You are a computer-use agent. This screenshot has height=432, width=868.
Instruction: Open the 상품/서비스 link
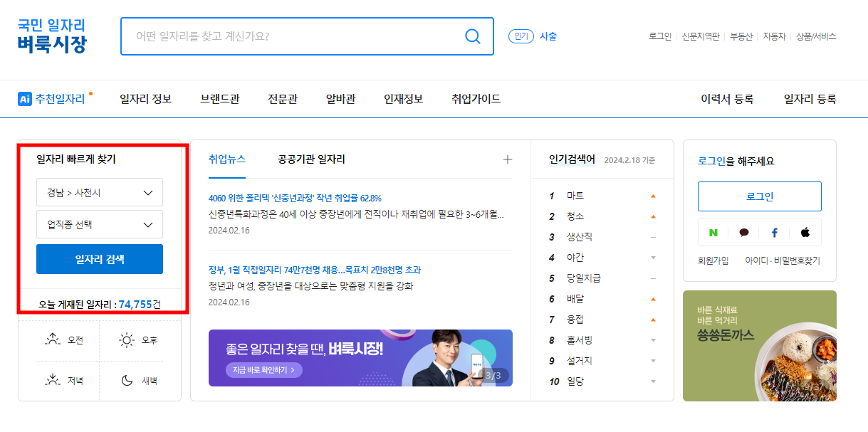[x=816, y=36]
